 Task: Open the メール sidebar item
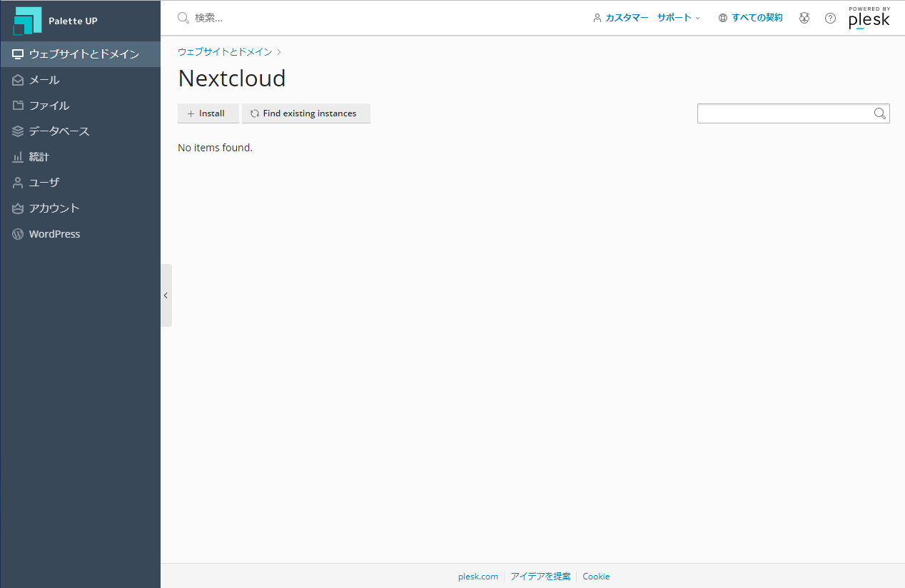80,80
